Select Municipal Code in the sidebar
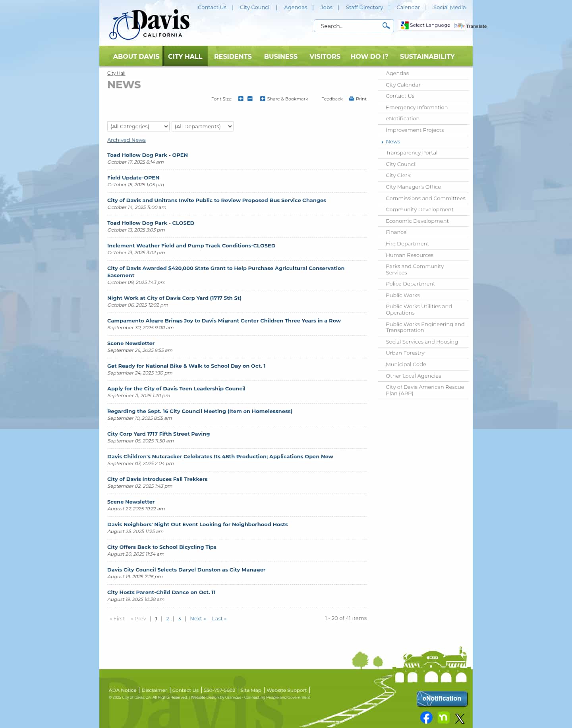The image size is (572, 728). point(406,365)
